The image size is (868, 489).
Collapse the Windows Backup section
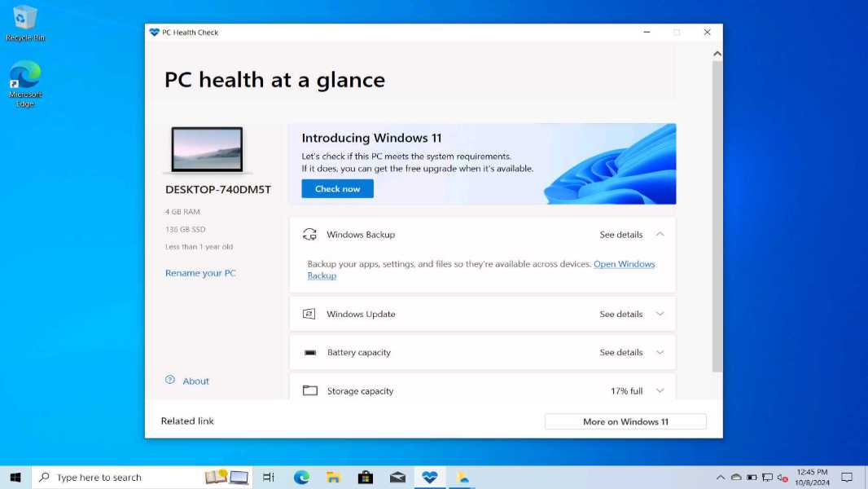(x=660, y=235)
